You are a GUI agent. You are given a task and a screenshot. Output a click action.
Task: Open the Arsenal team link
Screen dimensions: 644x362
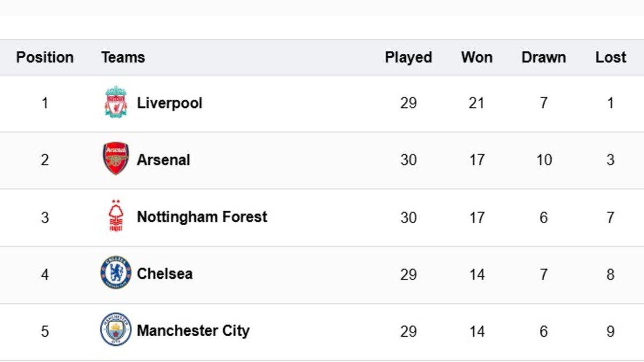point(164,160)
